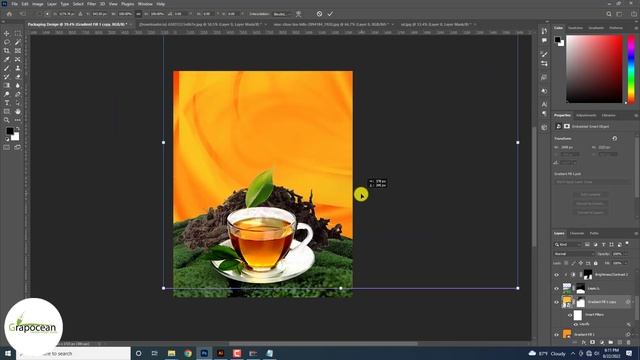
Task: Toggle maintain aspect ratio link in options bar
Action: point(138,14)
